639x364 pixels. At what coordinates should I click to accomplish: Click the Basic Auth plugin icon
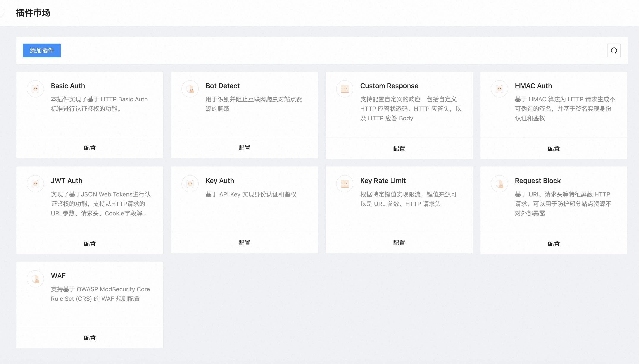(36, 89)
